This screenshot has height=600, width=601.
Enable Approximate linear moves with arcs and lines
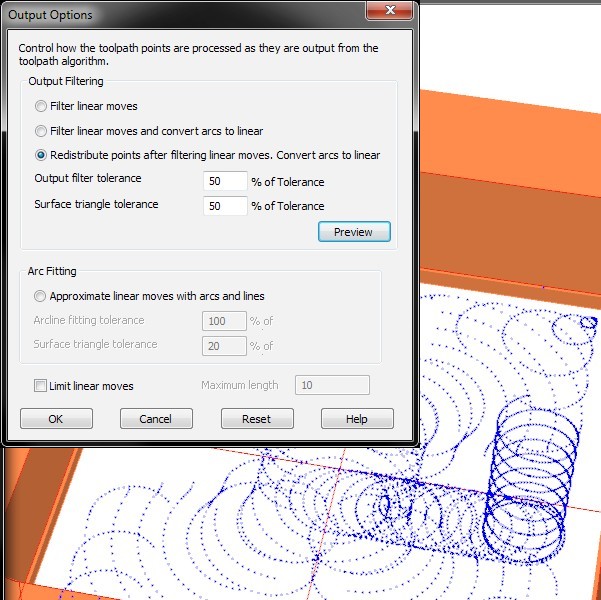coord(40,296)
